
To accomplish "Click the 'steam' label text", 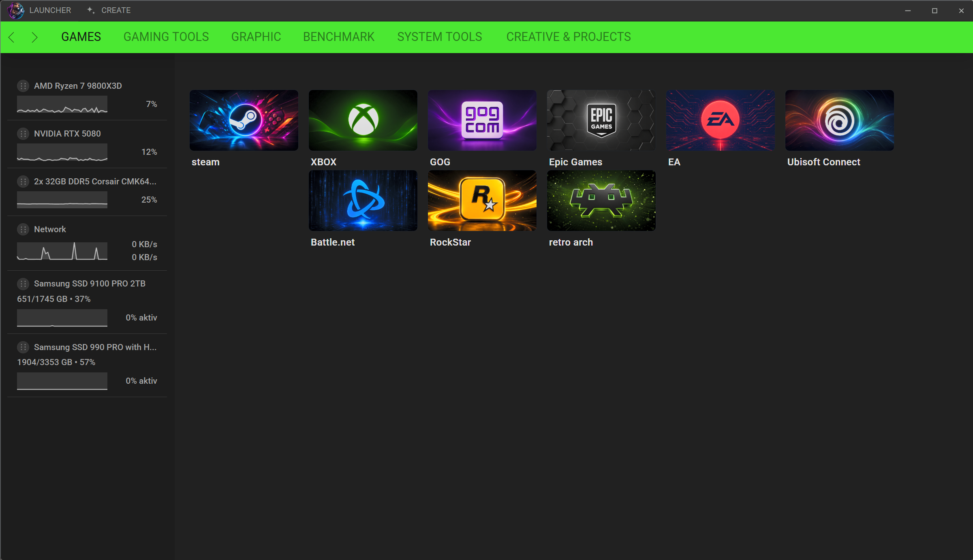I will [x=205, y=162].
